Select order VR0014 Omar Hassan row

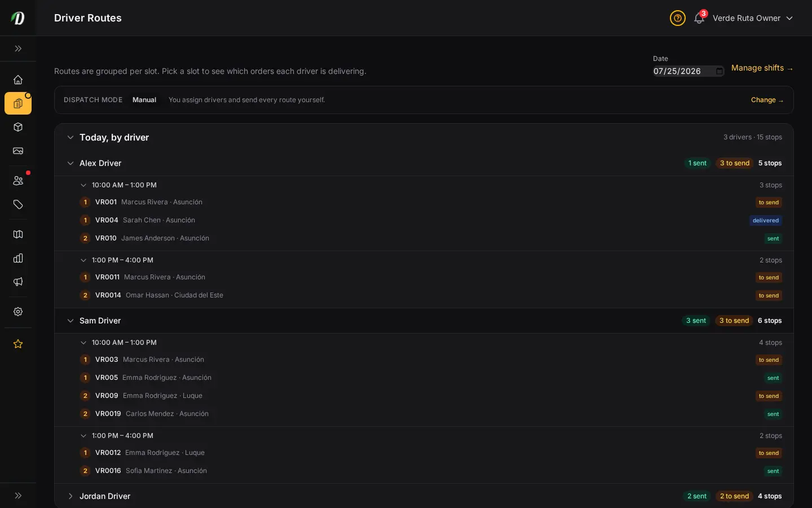[424, 295]
